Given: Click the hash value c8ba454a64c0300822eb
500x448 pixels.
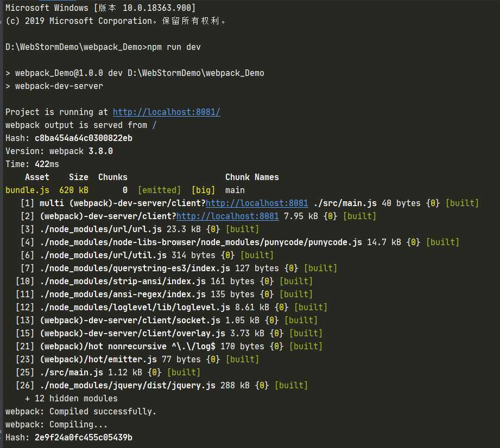Looking at the screenshot, I should [x=83, y=138].
